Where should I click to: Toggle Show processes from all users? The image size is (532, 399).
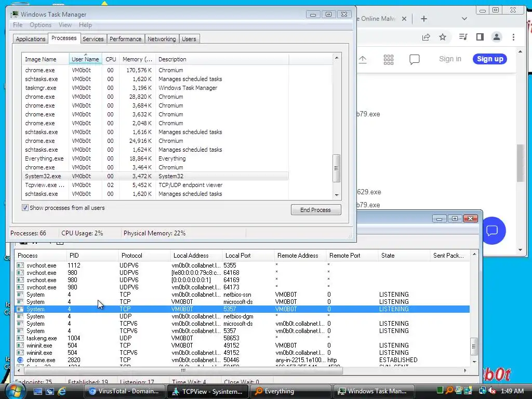[25, 208]
